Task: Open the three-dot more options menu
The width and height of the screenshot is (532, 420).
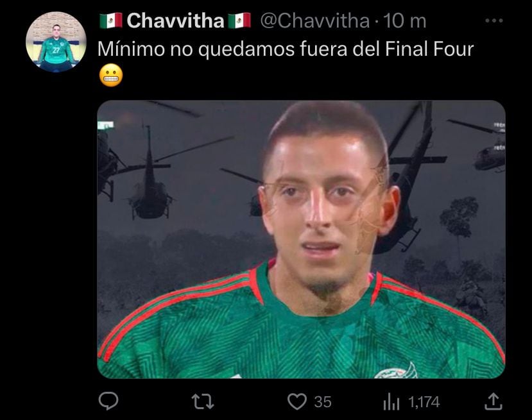Action: click(493, 21)
